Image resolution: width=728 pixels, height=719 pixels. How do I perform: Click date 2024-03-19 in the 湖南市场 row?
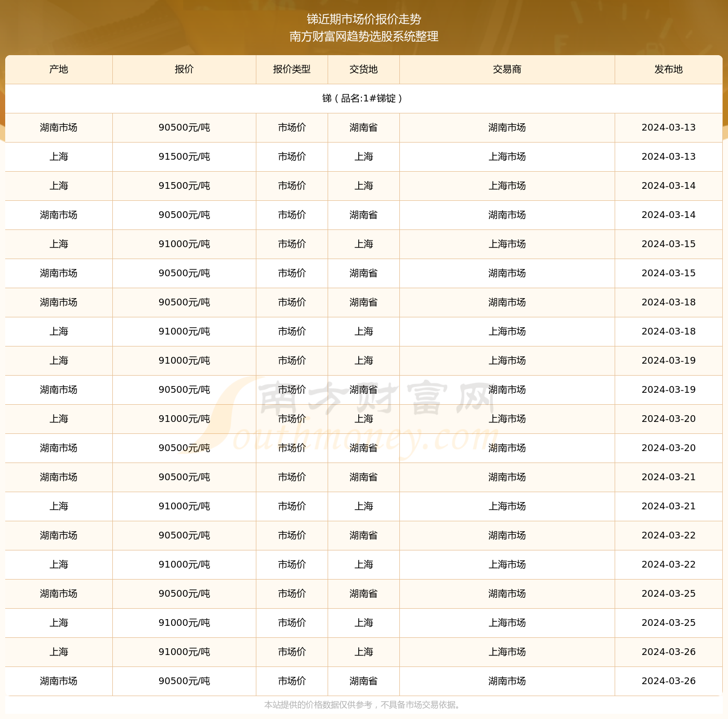[x=668, y=390]
